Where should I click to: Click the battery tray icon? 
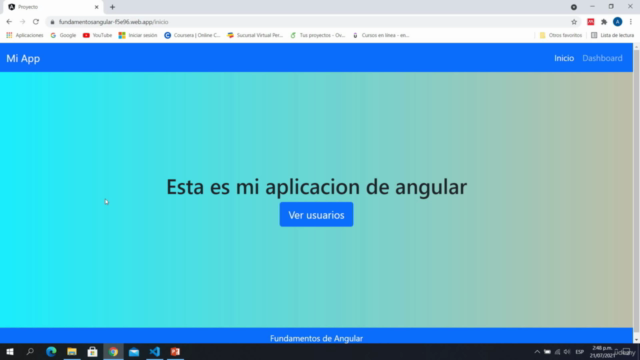pyautogui.click(x=547, y=352)
